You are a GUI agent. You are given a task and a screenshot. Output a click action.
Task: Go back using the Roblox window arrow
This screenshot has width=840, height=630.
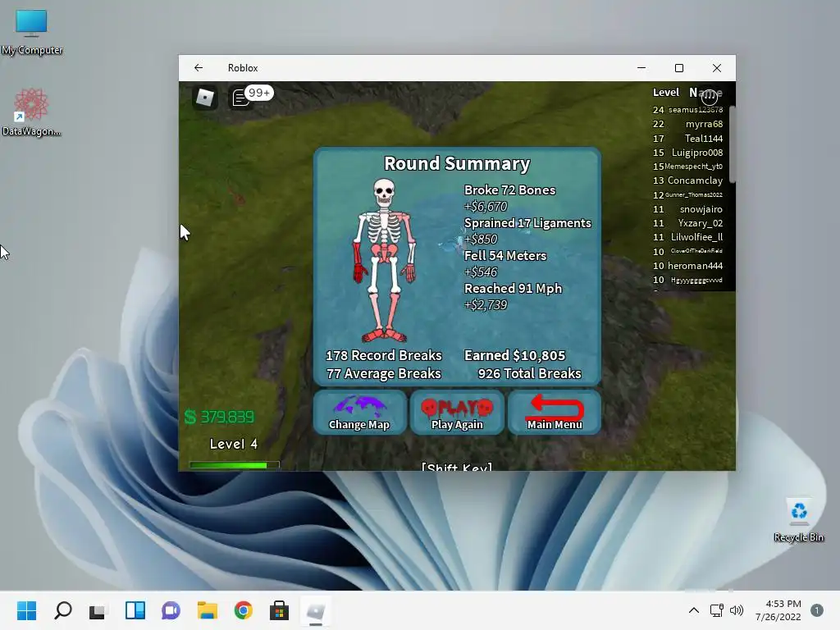(199, 68)
